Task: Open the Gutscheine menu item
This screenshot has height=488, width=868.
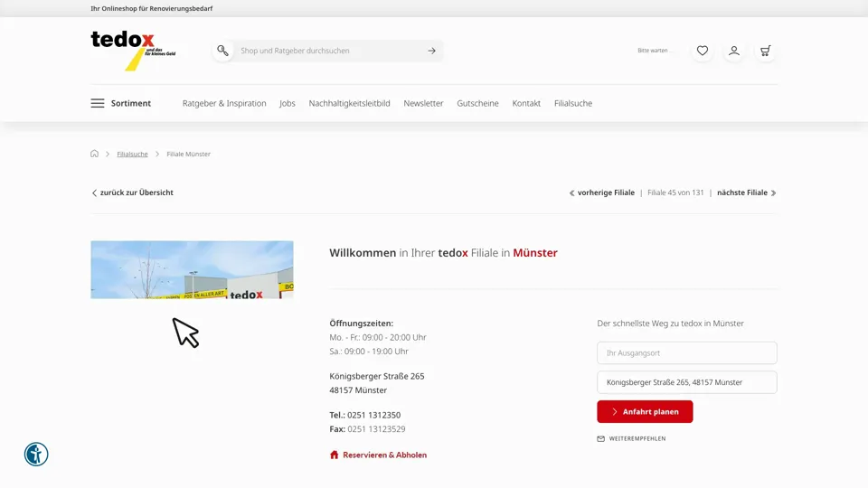Action: click(477, 103)
